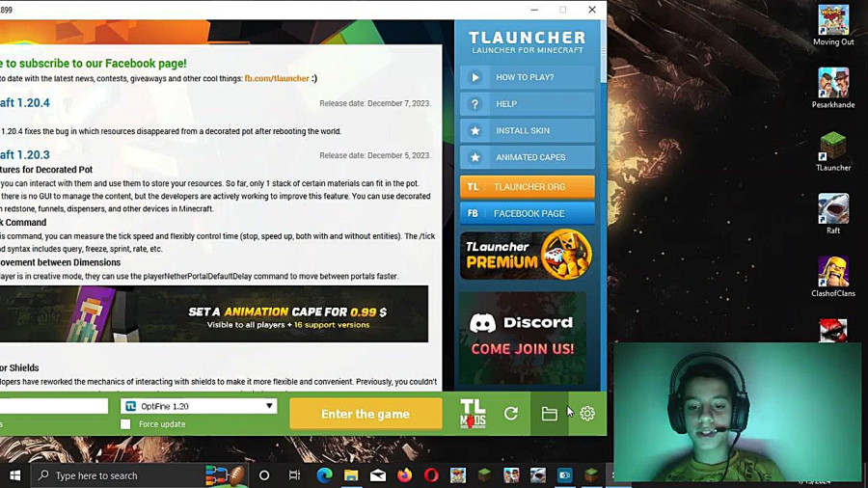The height and width of the screenshot is (488, 868).
Task: Open TLauncher Premium banner
Action: pyautogui.click(x=526, y=255)
